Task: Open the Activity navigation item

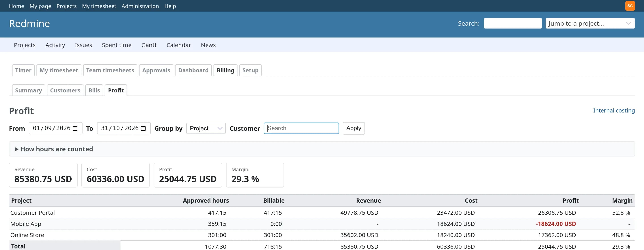Action: click(55, 45)
